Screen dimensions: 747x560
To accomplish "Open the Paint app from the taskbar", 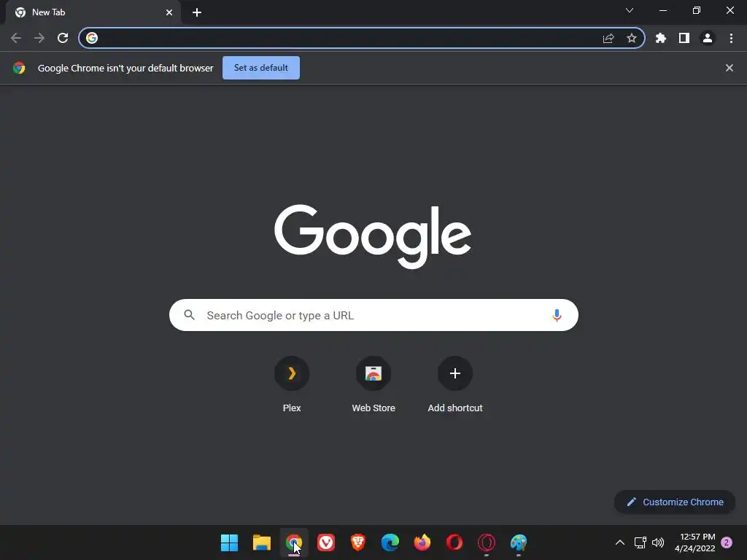I will [x=519, y=542].
